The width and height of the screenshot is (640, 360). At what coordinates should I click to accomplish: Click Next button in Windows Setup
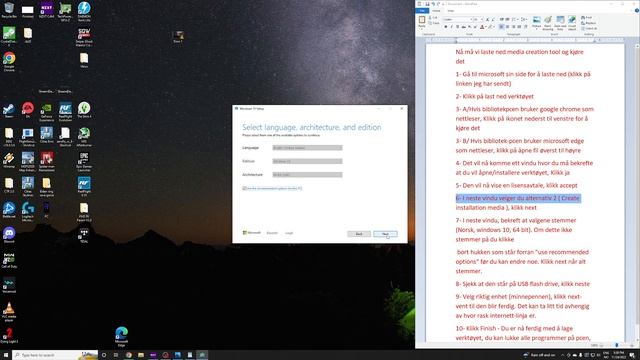tap(385, 234)
